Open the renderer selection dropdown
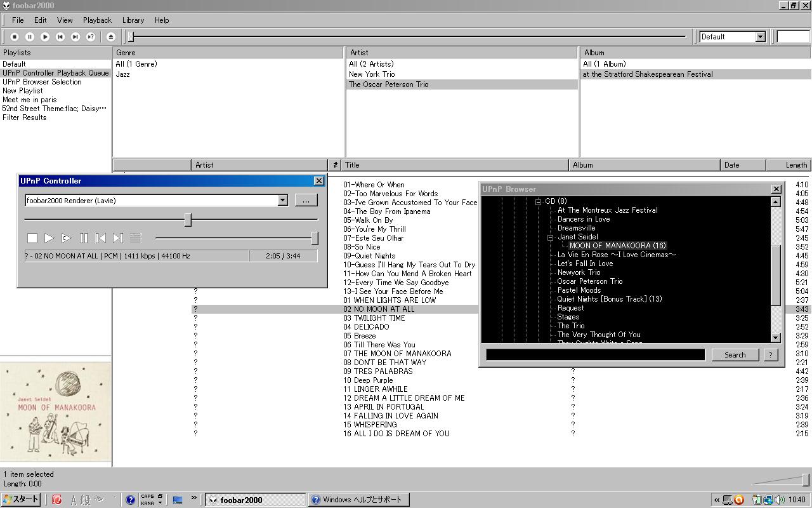Viewport: 812px width, 508px height. 283,201
